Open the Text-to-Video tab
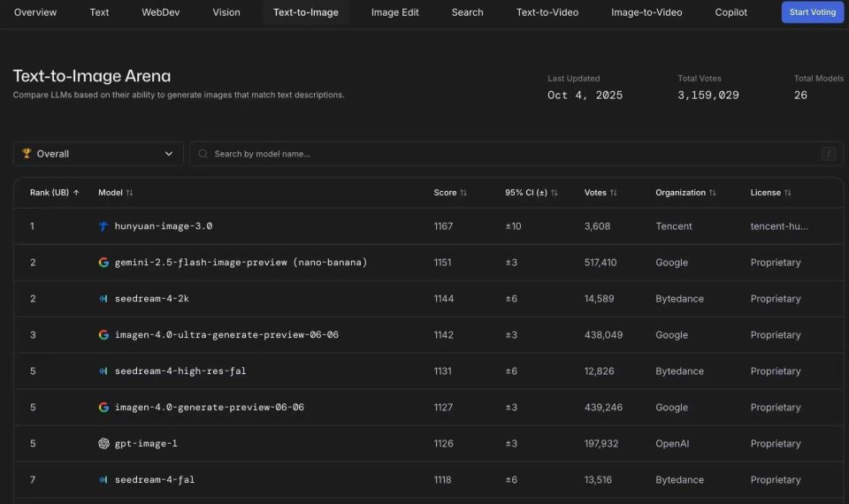The image size is (849, 504). 547,12
